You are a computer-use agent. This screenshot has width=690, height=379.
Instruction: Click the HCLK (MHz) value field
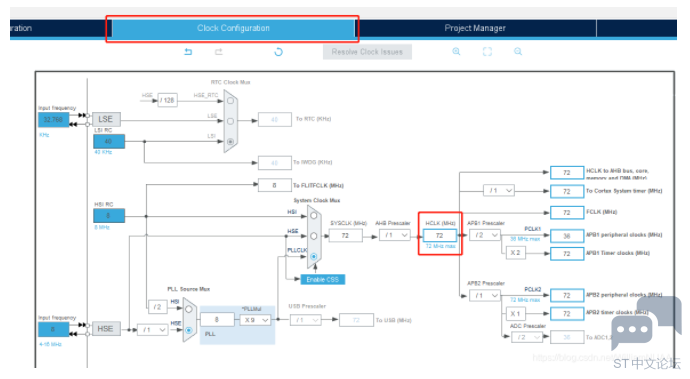tap(440, 235)
